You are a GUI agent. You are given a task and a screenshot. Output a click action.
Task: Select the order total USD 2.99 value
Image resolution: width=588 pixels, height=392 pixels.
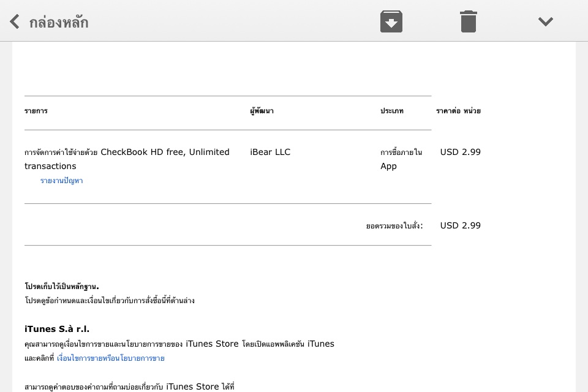point(460,225)
